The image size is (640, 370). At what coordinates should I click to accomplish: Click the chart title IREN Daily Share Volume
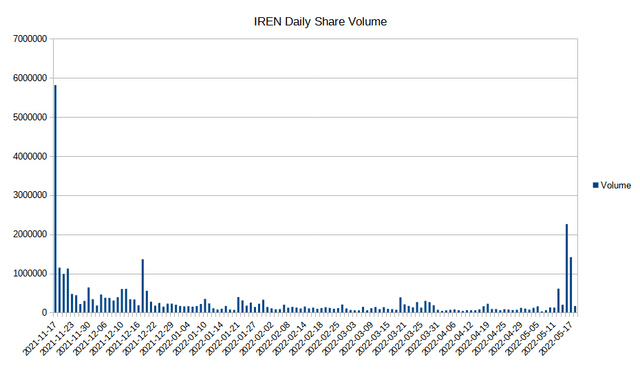(320, 22)
